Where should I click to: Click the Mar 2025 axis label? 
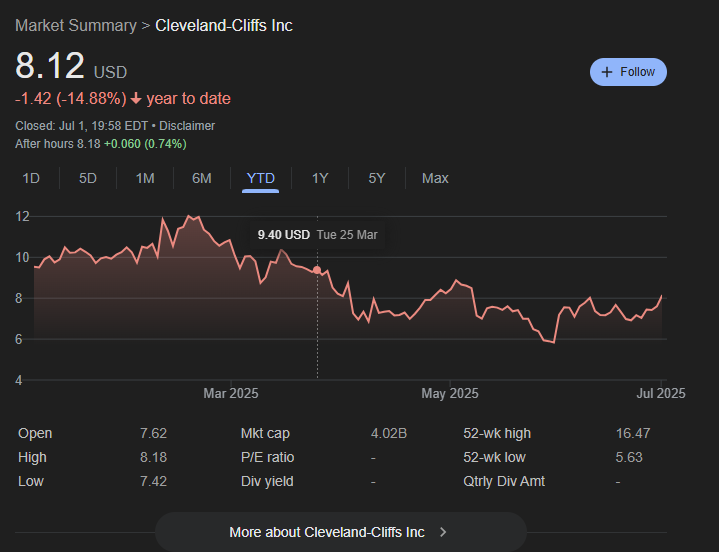[231, 393]
